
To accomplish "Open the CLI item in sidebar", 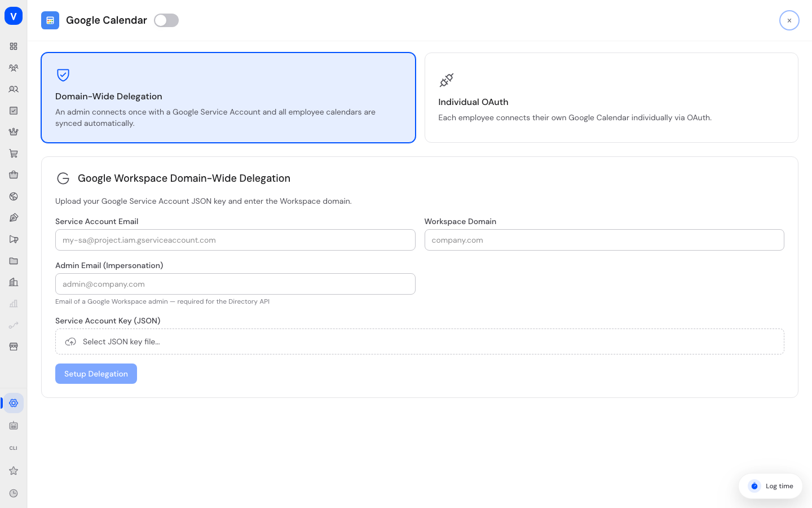I will (x=14, y=448).
